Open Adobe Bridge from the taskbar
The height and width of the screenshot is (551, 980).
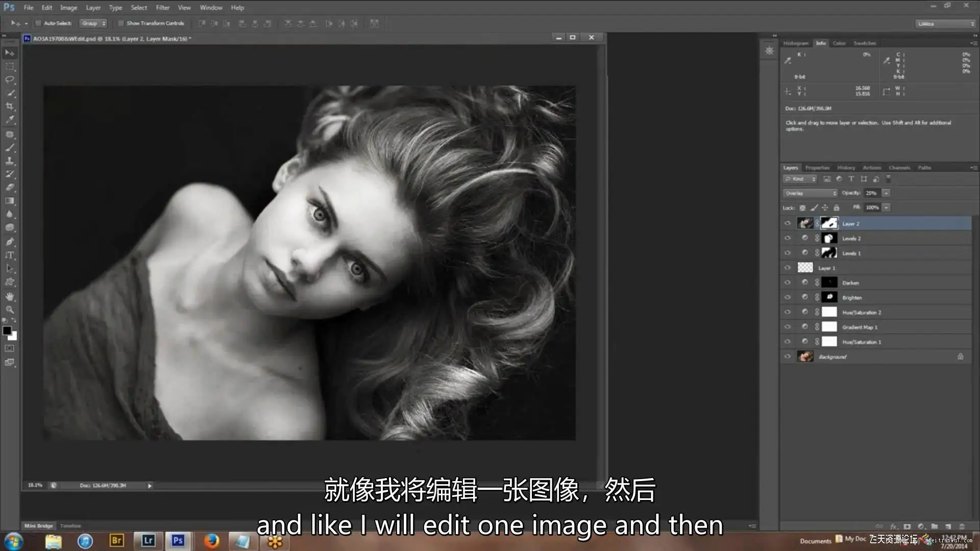[117, 541]
